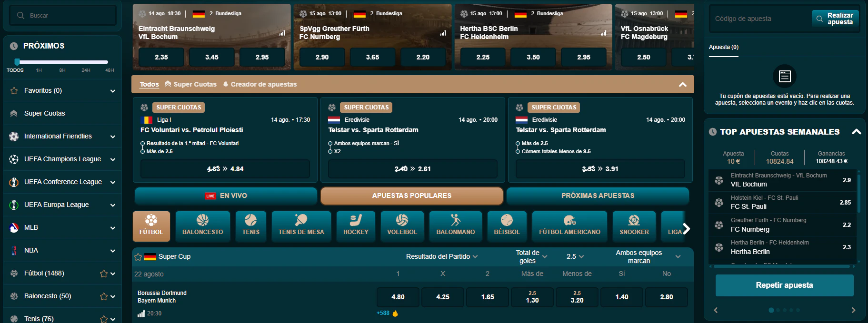Screen dimensions: 868x323
Task: Select the Hockey sport tile
Action: pos(356,226)
